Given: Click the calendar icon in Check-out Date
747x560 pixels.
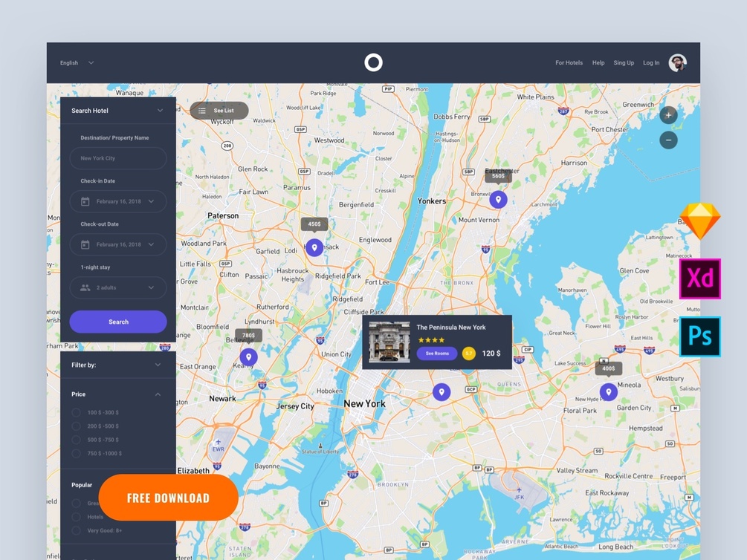Looking at the screenshot, I should point(85,245).
